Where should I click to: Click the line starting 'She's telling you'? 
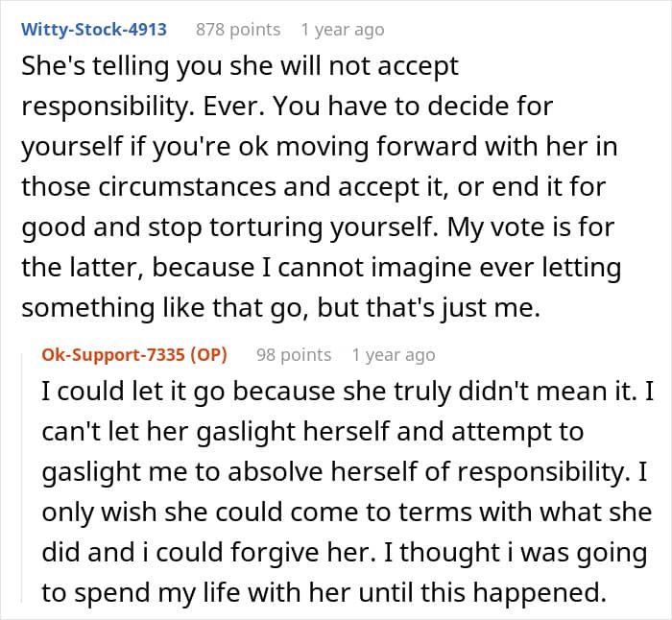click(240, 66)
